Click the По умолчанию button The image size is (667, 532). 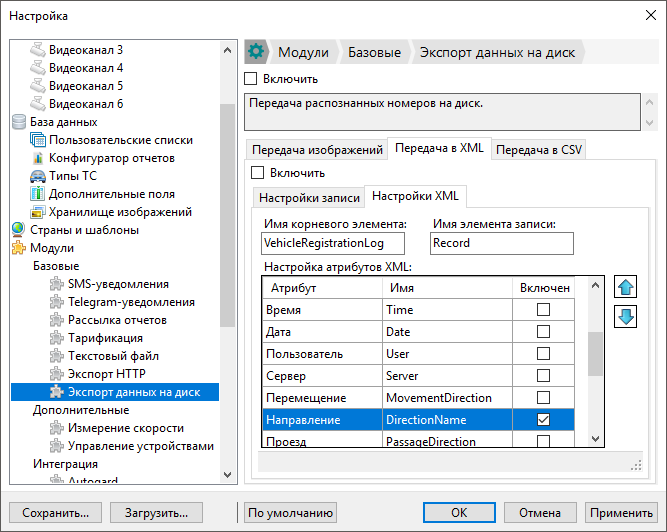point(290,513)
